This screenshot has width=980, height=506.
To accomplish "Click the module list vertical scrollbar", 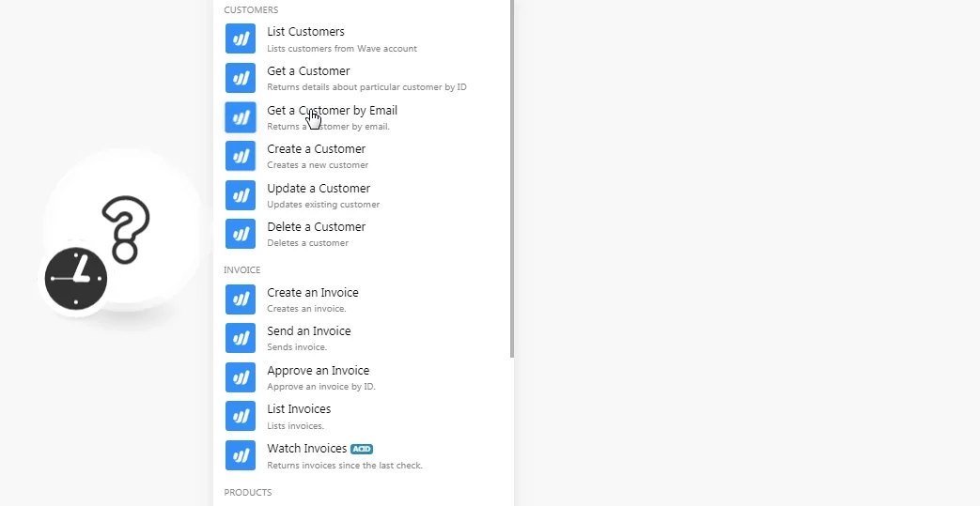I will tap(512, 178).
